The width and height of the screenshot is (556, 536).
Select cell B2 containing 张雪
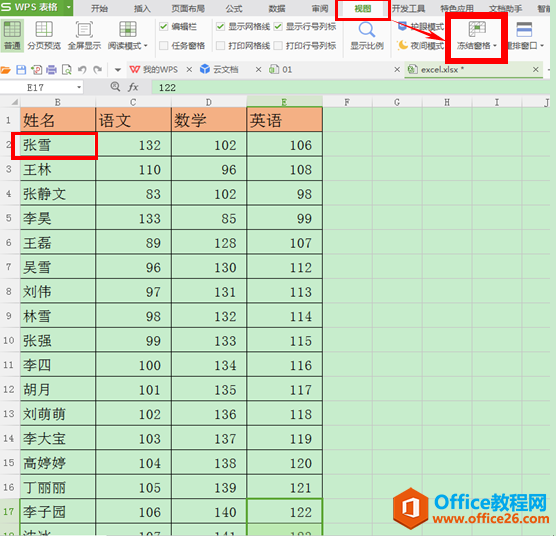point(58,145)
